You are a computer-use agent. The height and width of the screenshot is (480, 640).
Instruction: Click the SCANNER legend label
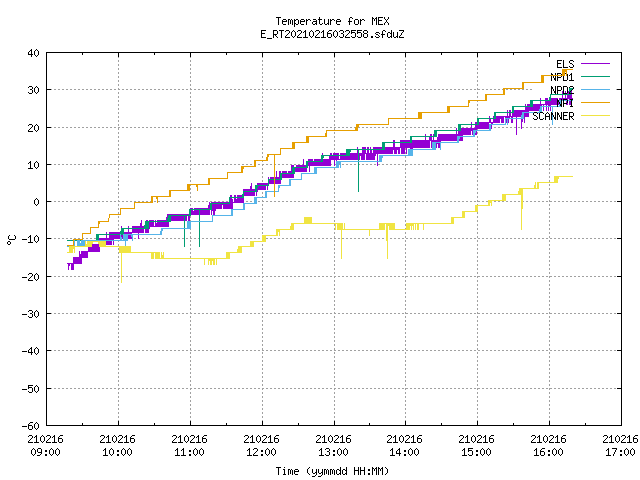tap(553, 116)
